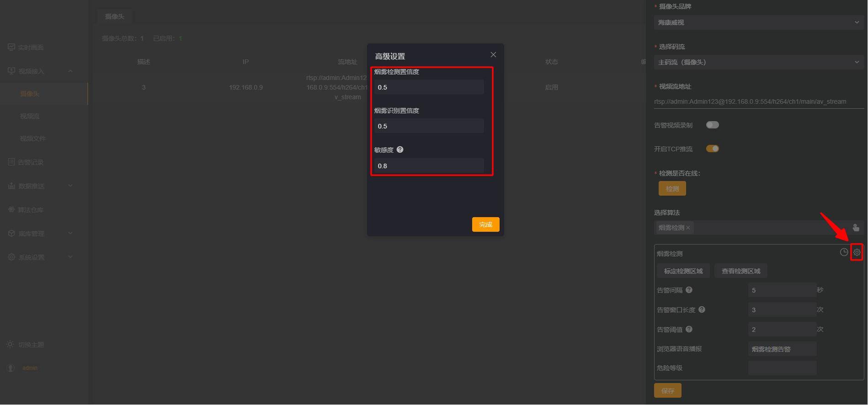Image resolution: width=868 pixels, height=405 pixels.
Task: Click 切换主题 to switch theme
Action: pyautogui.click(x=31, y=345)
